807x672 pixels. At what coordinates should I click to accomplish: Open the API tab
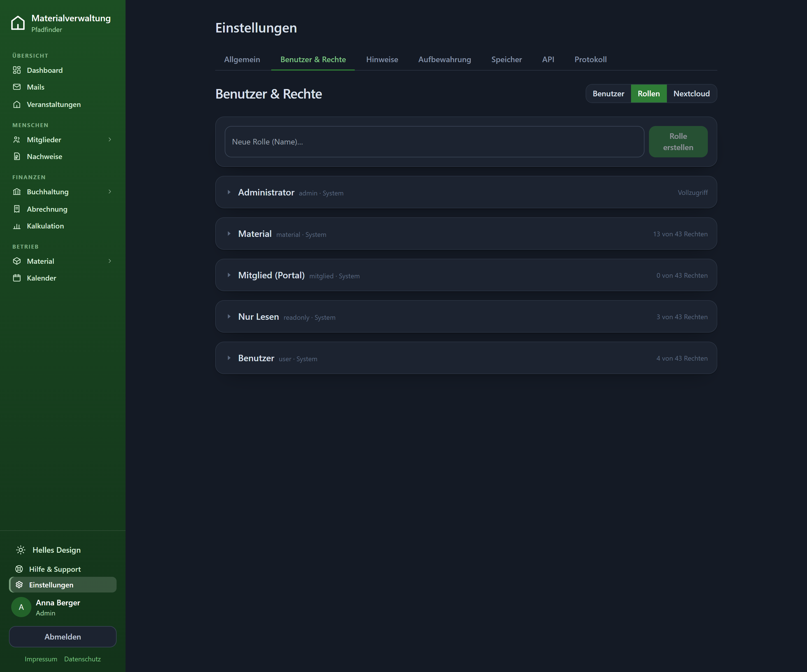click(548, 60)
